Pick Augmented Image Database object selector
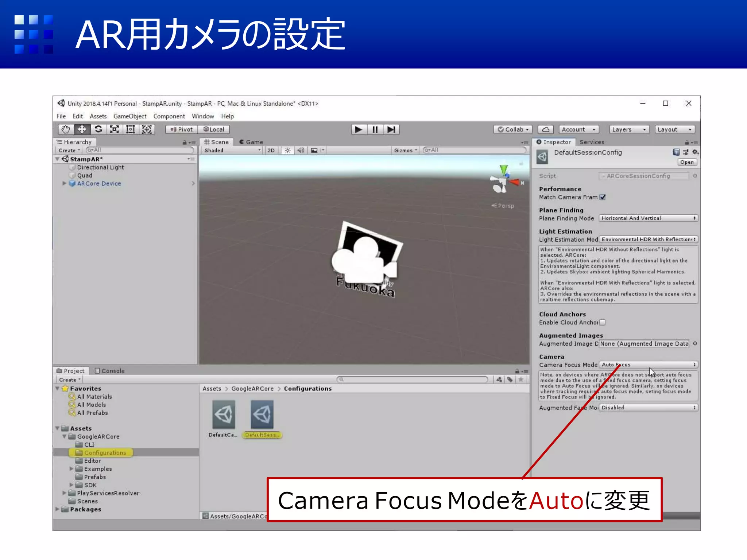This screenshot has width=747, height=560. click(x=695, y=343)
